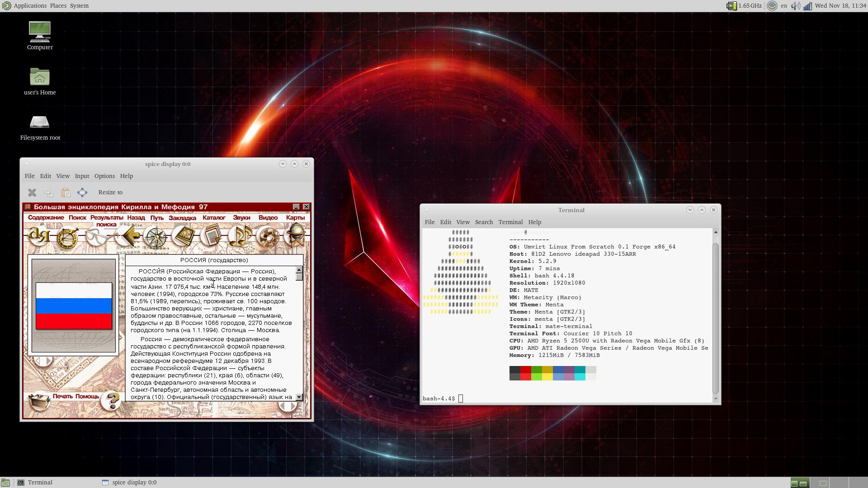Click the glasses search results icon
The height and width of the screenshot is (488, 868).
tap(96, 236)
